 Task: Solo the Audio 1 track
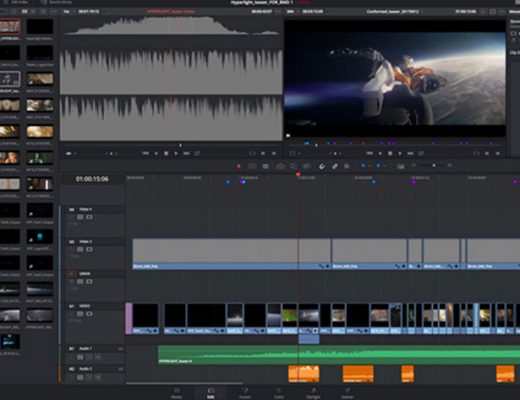(x=89, y=357)
